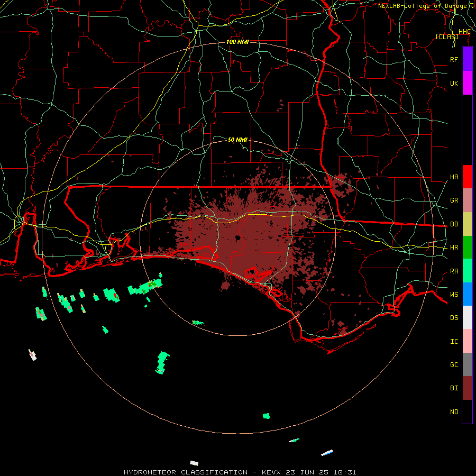Click the 'WS' legend label text

click(454, 295)
